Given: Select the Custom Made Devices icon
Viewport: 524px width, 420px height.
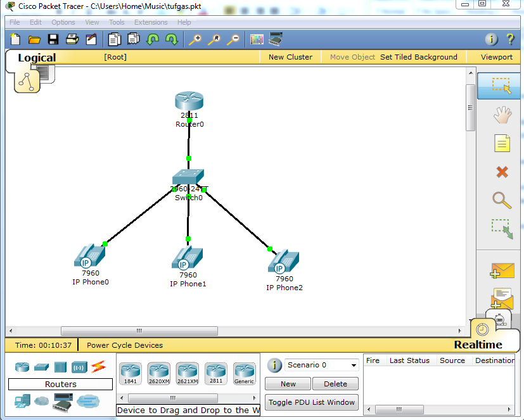Looking at the screenshot, I should point(63,402).
